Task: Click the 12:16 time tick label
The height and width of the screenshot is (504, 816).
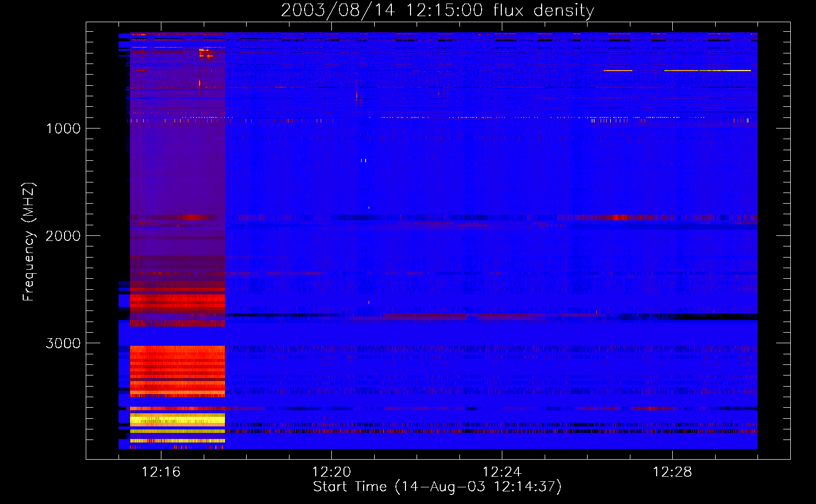Action: [x=161, y=472]
